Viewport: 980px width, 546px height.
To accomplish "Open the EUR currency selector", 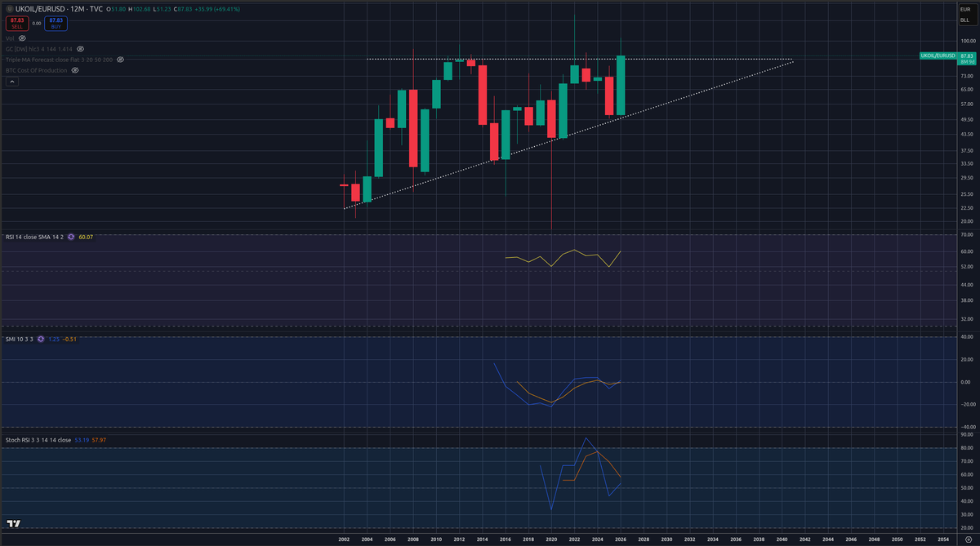I will pos(964,8).
